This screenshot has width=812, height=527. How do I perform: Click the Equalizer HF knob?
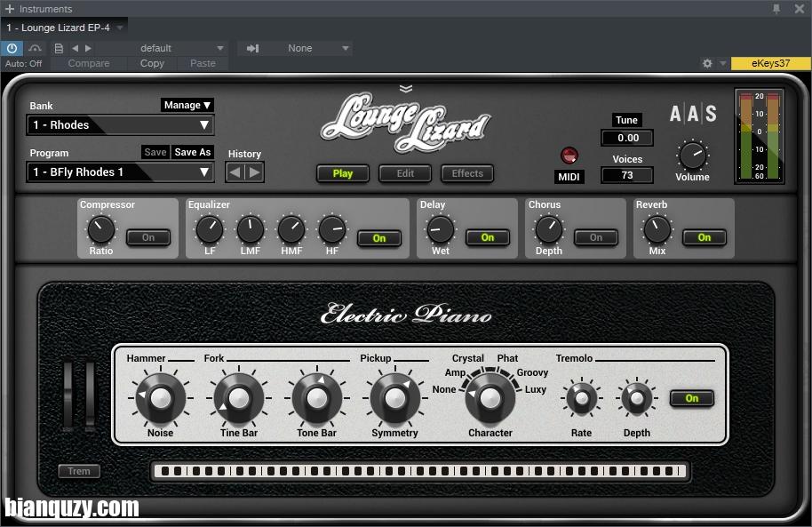point(332,229)
